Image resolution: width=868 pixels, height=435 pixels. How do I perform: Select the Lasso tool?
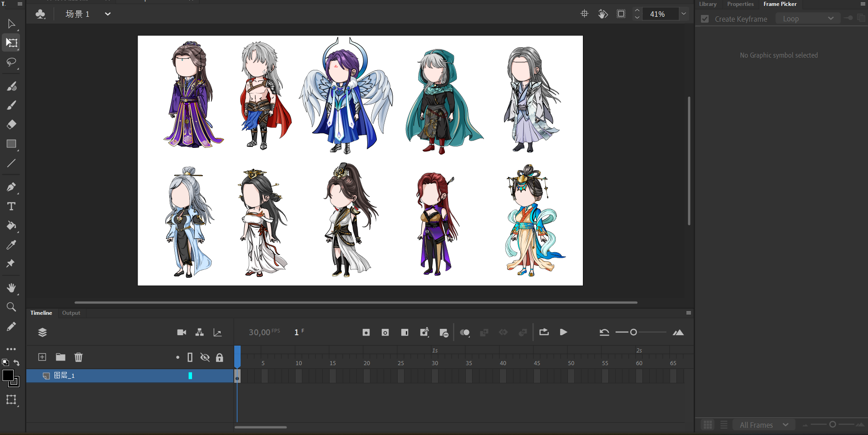11,62
